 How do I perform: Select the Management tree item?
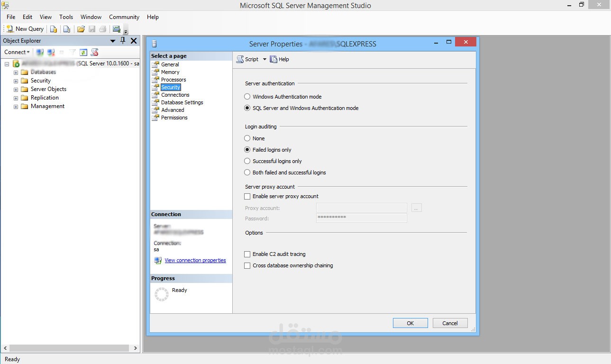pyautogui.click(x=47, y=106)
